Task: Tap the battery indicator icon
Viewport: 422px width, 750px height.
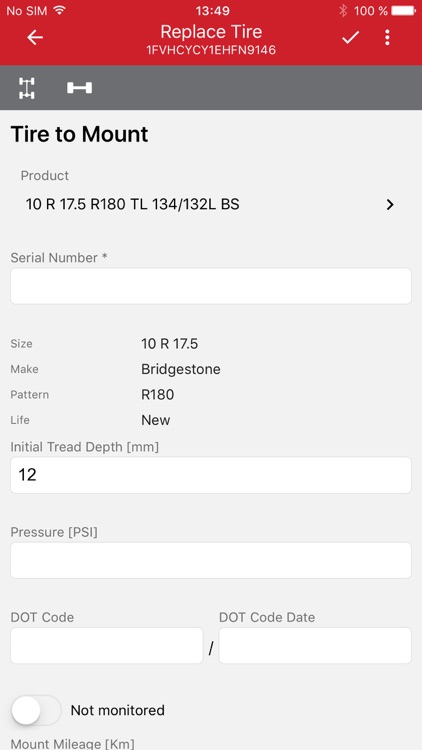Action: point(403,11)
